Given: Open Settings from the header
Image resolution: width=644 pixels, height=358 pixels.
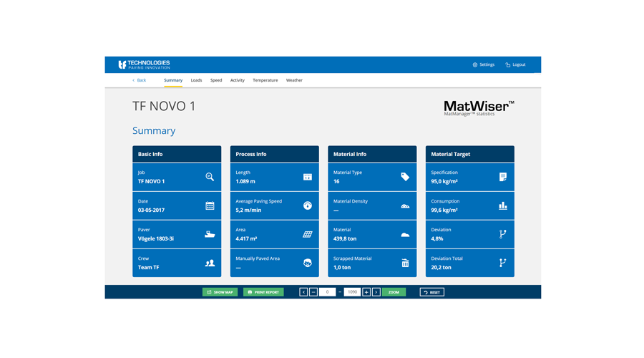Looking at the screenshot, I should (484, 64).
